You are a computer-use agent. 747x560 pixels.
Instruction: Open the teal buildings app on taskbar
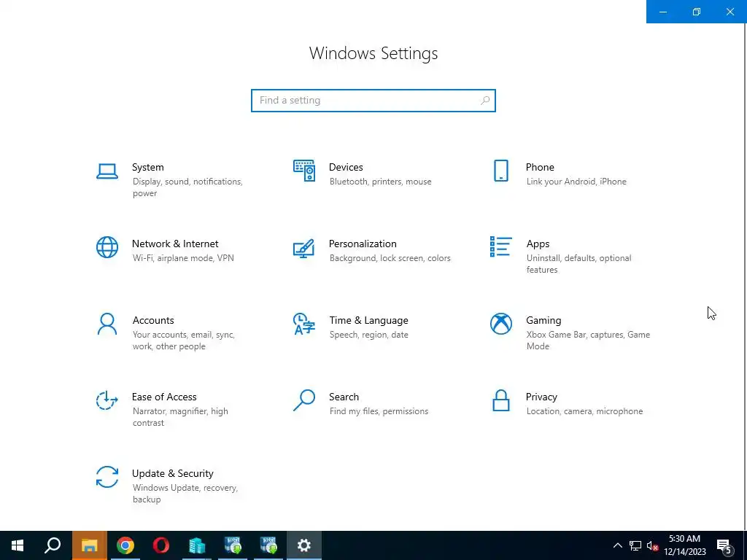pos(197,545)
